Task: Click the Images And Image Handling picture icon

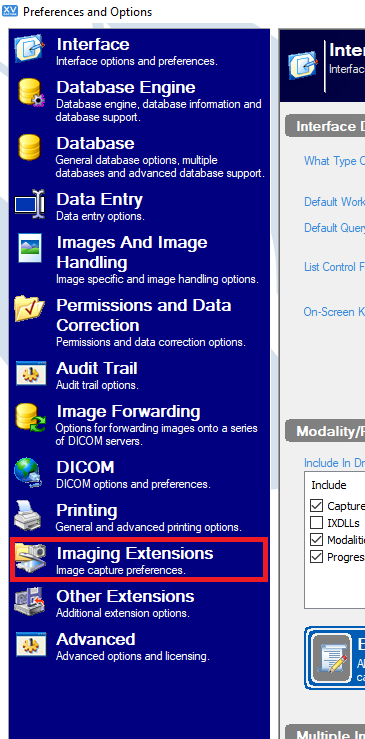Action: [30, 248]
